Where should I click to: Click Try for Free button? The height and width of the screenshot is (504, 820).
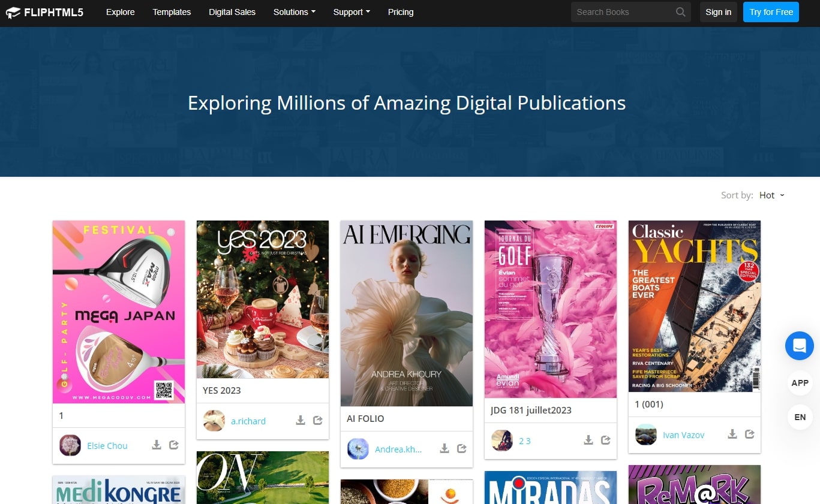point(771,12)
